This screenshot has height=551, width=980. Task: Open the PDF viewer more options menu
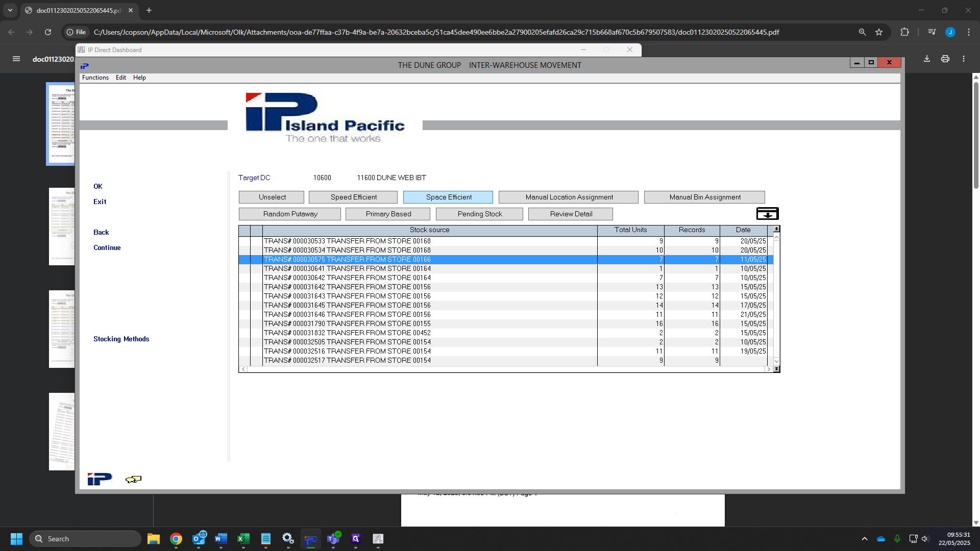coord(964,59)
